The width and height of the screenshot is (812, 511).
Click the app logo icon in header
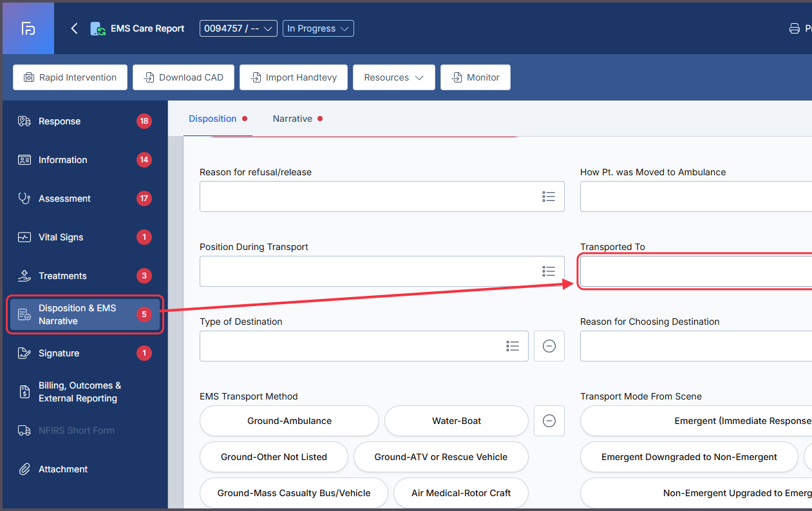coord(28,28)
